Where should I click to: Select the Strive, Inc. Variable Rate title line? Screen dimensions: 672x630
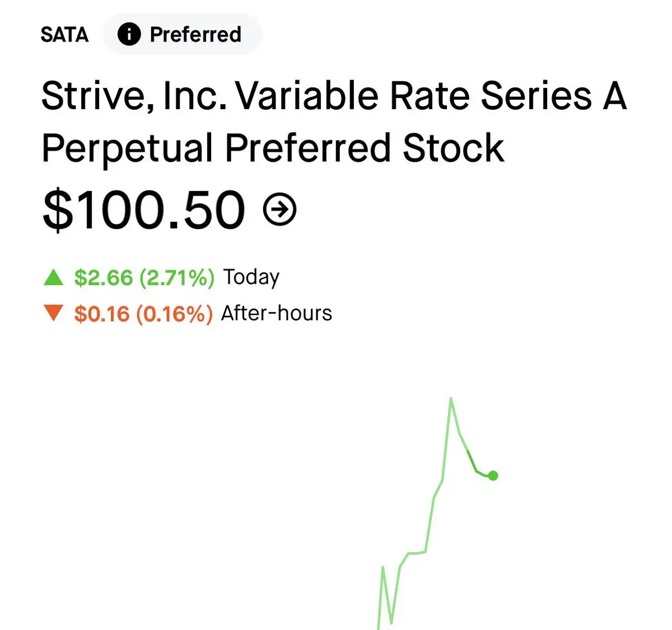click(x=334, y=96)
